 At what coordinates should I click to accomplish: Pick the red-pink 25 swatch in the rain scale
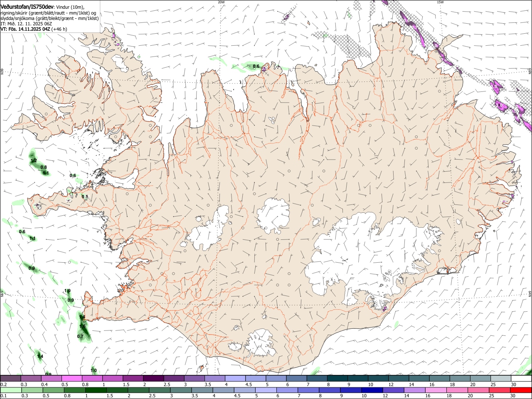point(500,390)
